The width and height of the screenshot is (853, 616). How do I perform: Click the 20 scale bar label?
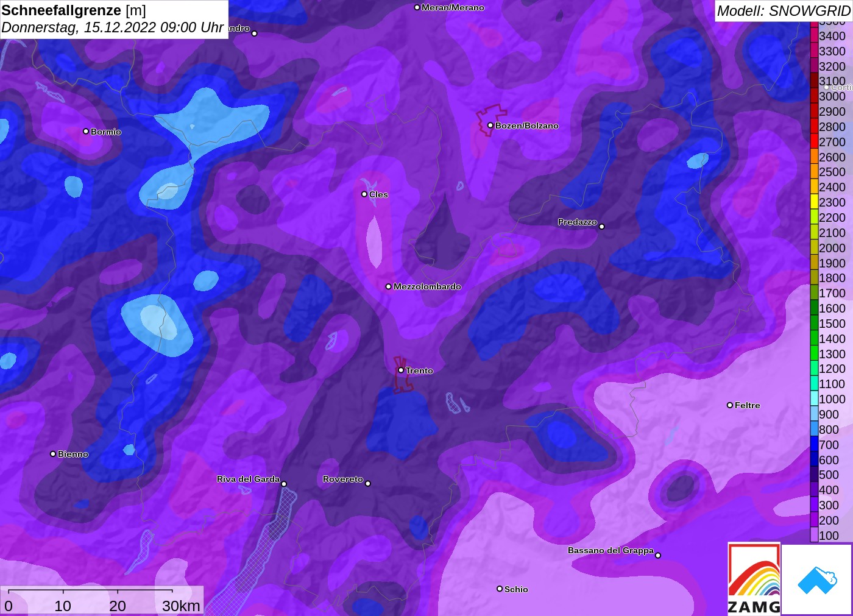118,606
